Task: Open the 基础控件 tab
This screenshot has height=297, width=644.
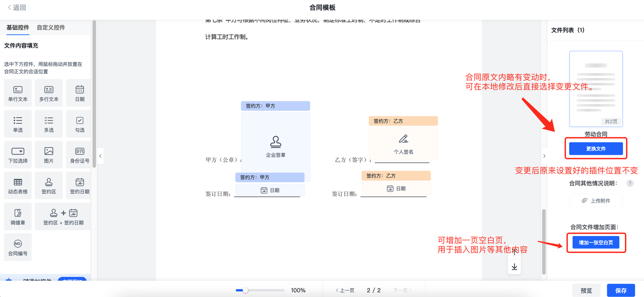Action: click(x=18, y=28)
